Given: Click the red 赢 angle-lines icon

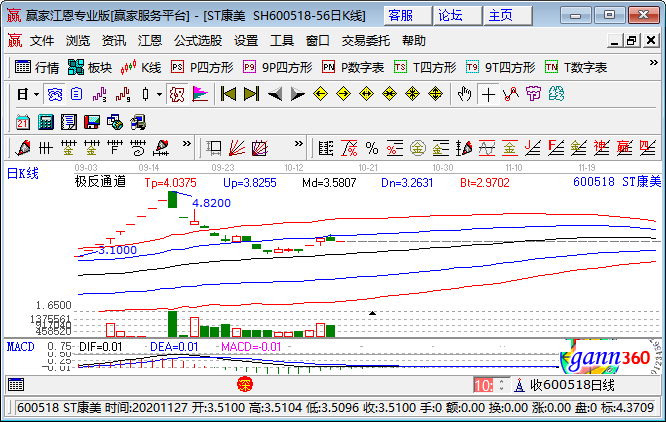Looking at the screenshot, I should [x=624, y=148].
